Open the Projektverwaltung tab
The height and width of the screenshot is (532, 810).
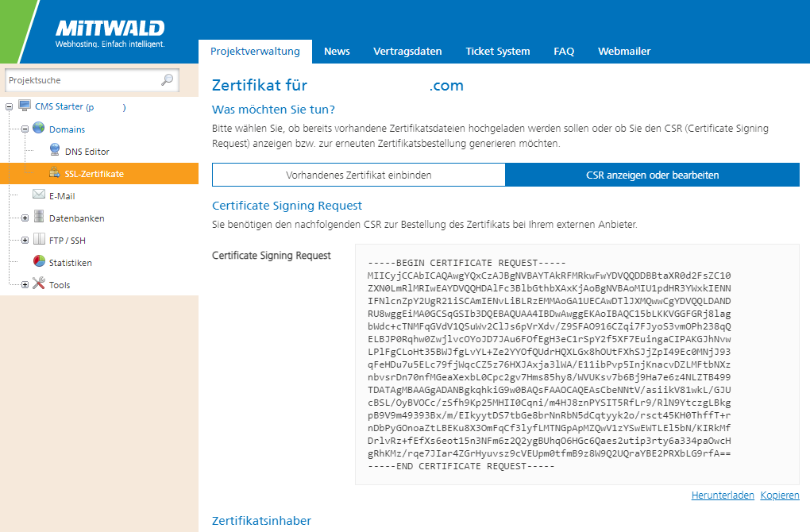(255, 51)
